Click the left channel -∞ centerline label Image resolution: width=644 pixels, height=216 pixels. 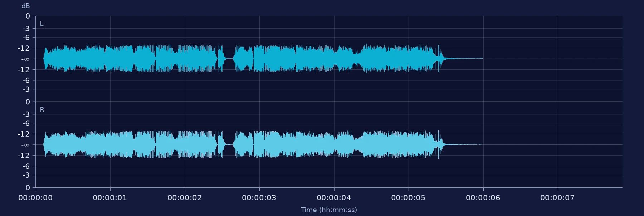[25, 59]
